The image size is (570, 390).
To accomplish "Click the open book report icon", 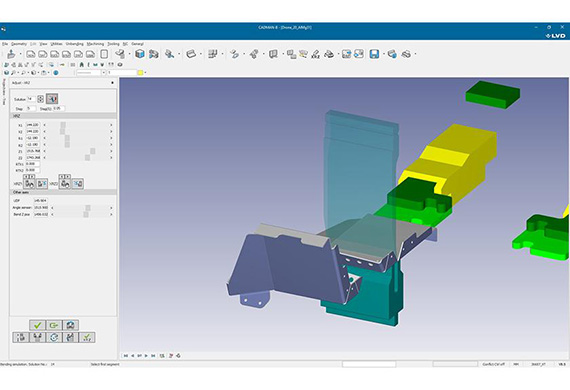I will coord(273,54).
